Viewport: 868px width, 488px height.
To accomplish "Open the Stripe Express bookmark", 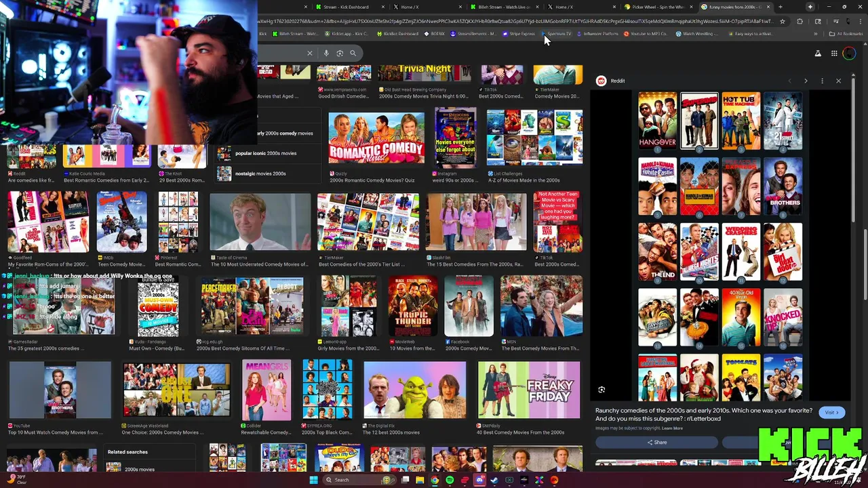I will pos(519,33).
